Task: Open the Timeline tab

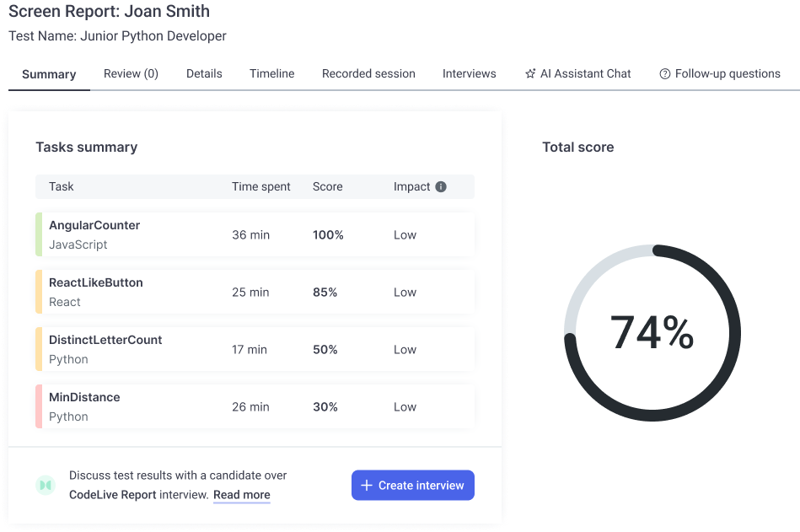Action: point(271,73)
